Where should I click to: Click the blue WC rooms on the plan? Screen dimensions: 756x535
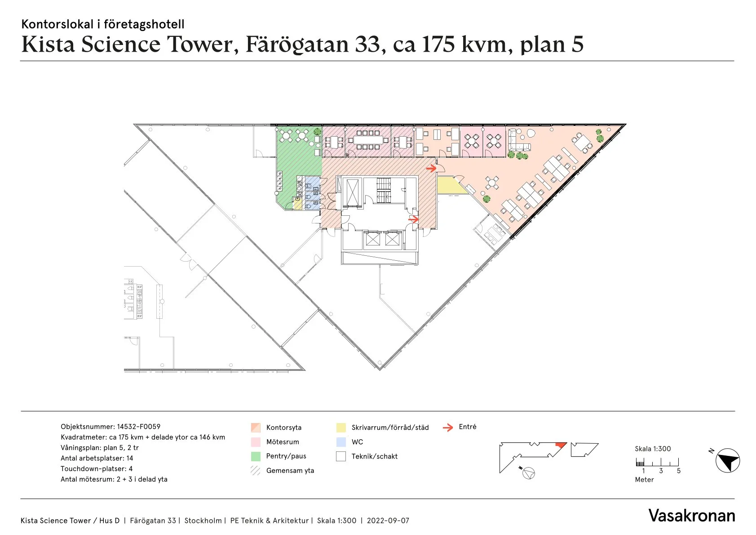[x=313, y=193]
